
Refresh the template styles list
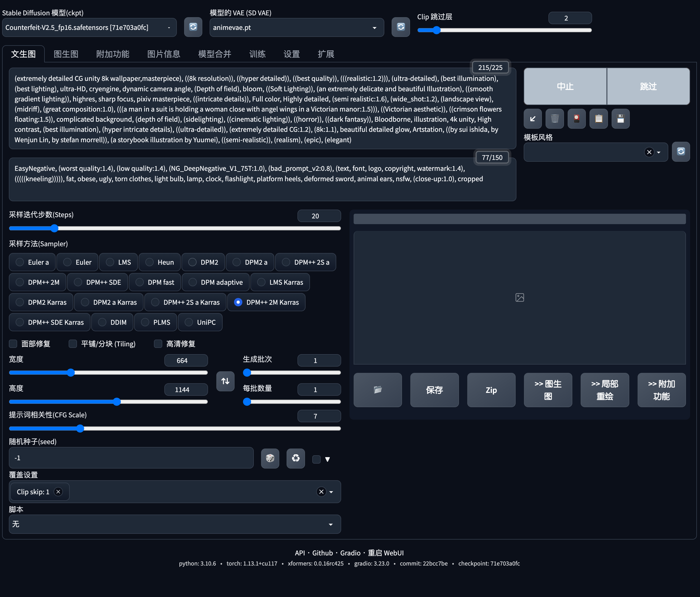[x=681, y=152]
